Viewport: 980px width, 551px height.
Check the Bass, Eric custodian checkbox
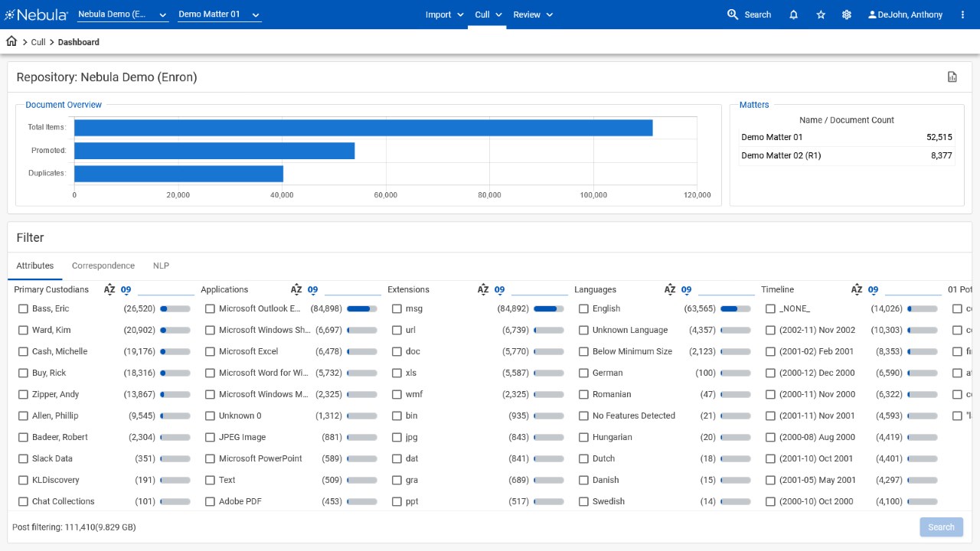[23, 308]
